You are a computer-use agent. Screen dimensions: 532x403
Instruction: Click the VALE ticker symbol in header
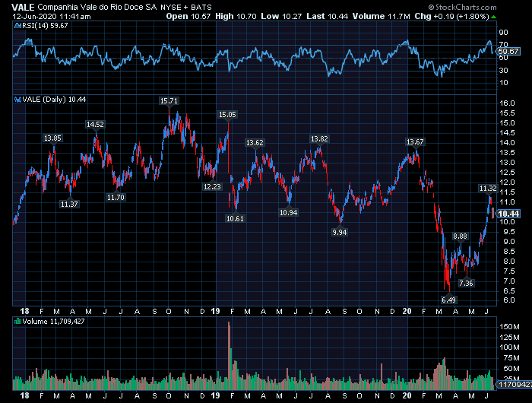pyautogui.click(x=23, y=7)
